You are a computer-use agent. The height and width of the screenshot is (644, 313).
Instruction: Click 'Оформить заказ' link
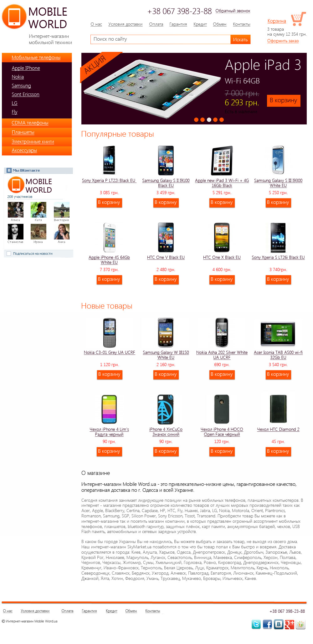pos(283,41)
